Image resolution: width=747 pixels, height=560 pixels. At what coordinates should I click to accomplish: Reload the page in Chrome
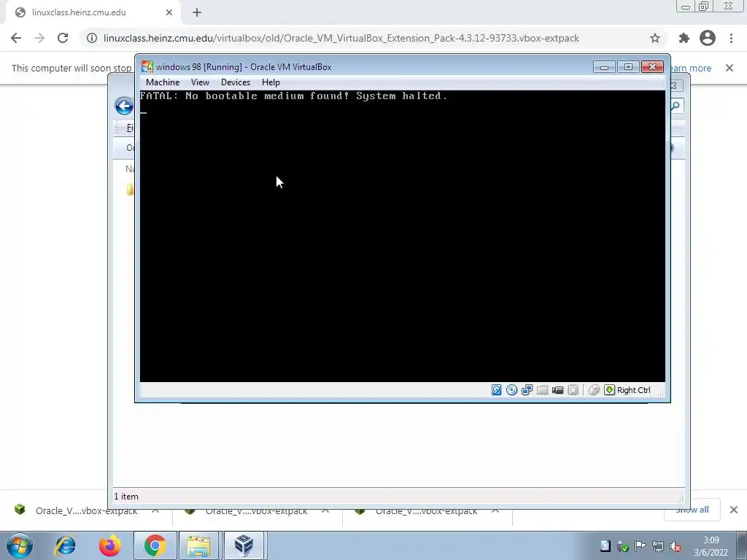coord(63,38)
